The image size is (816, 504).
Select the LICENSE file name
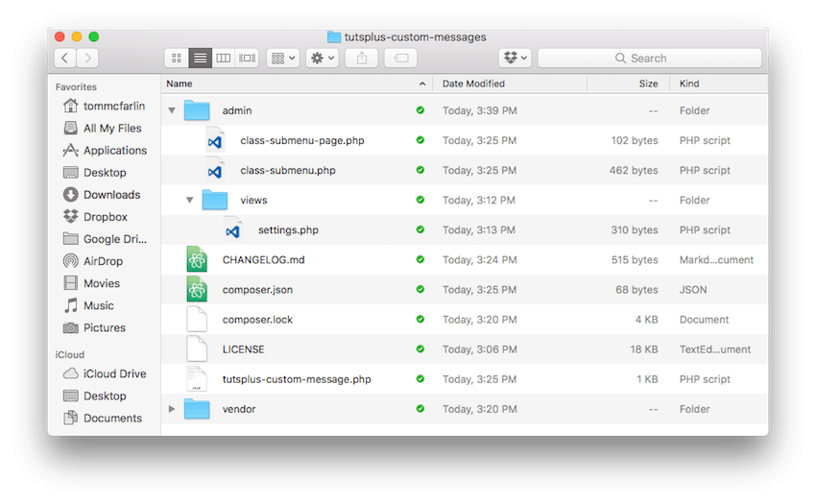(244, 349)
